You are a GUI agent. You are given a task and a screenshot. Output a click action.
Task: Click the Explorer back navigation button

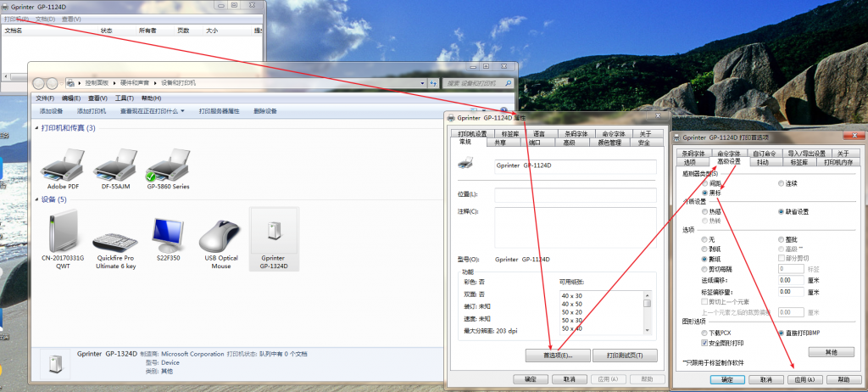[x=39, y=83]
